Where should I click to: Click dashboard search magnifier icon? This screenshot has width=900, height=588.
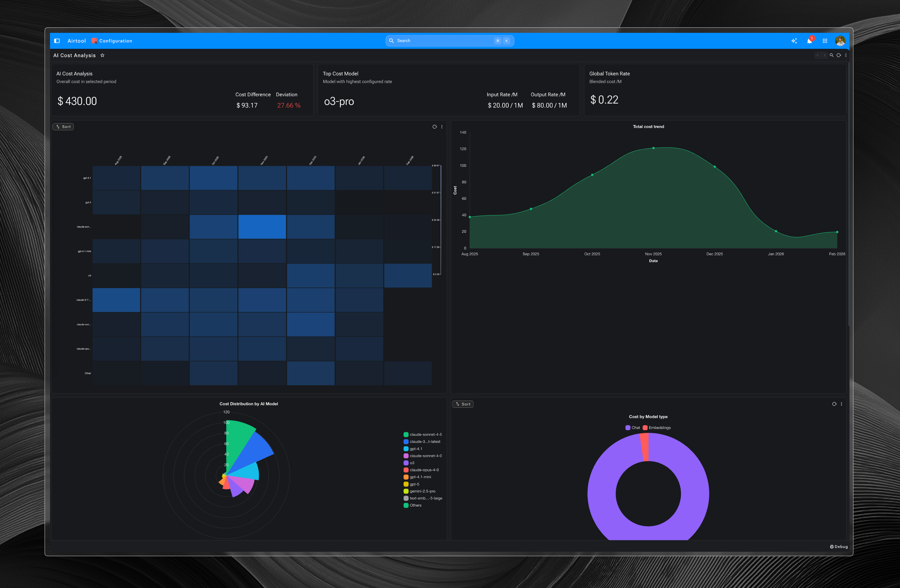point(832,55)
